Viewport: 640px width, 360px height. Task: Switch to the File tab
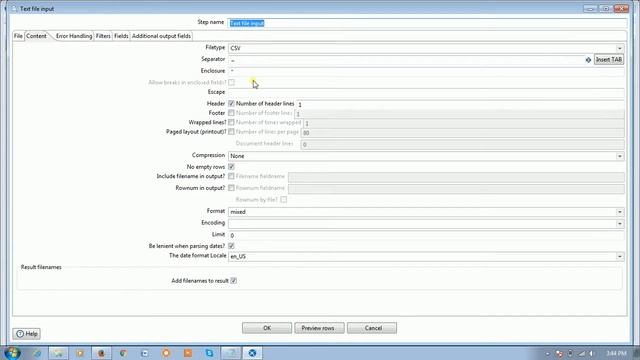coord(18,36)
